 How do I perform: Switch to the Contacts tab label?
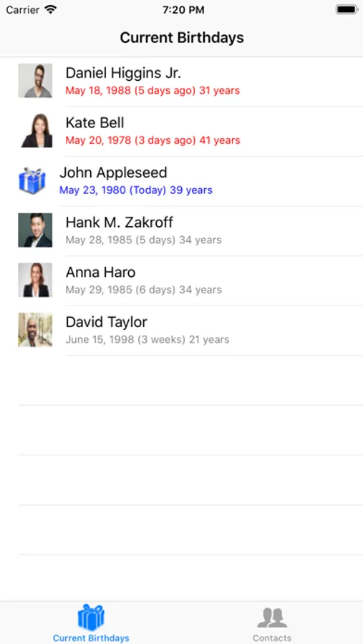pos(272,638)
